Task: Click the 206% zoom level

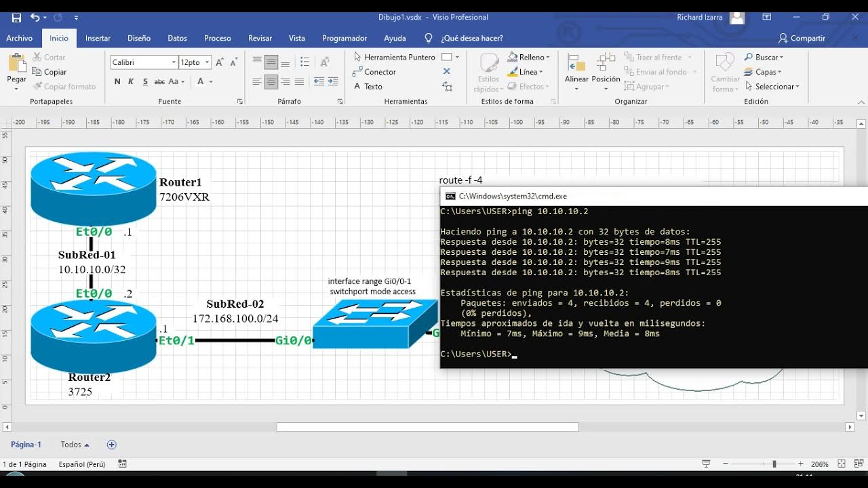Action: [820, 464]
